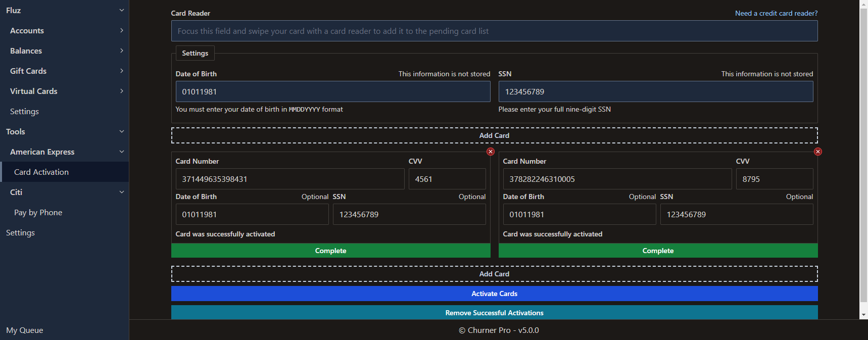This screenshot has width=868, height=340.
Task: Expand the Virtual Cards submenu chevron
Action: click(x=121, y=91)
